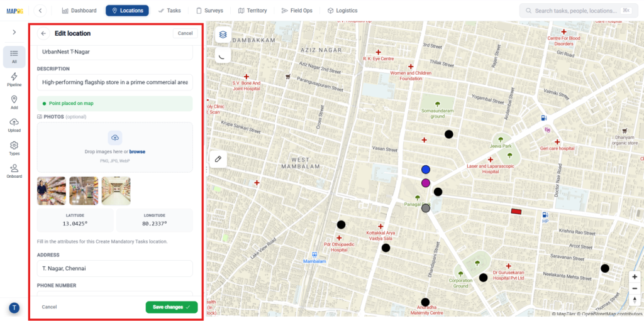Click the Description text field

click(114, 82)
